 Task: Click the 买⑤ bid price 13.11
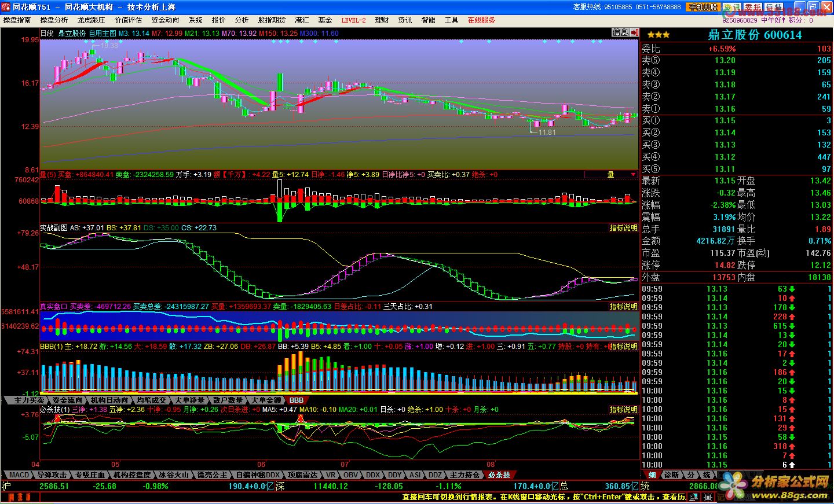point(725,169)
